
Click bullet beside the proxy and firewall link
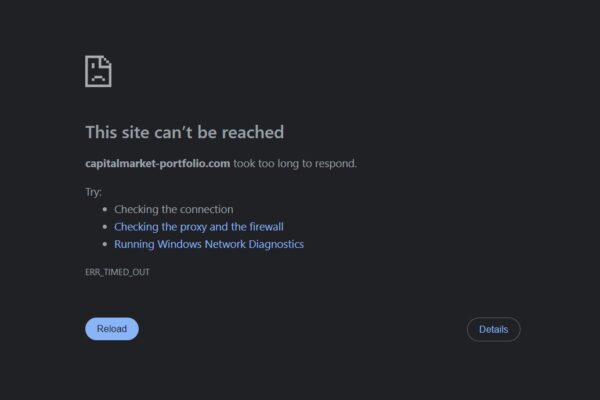(x=105, y=227)
